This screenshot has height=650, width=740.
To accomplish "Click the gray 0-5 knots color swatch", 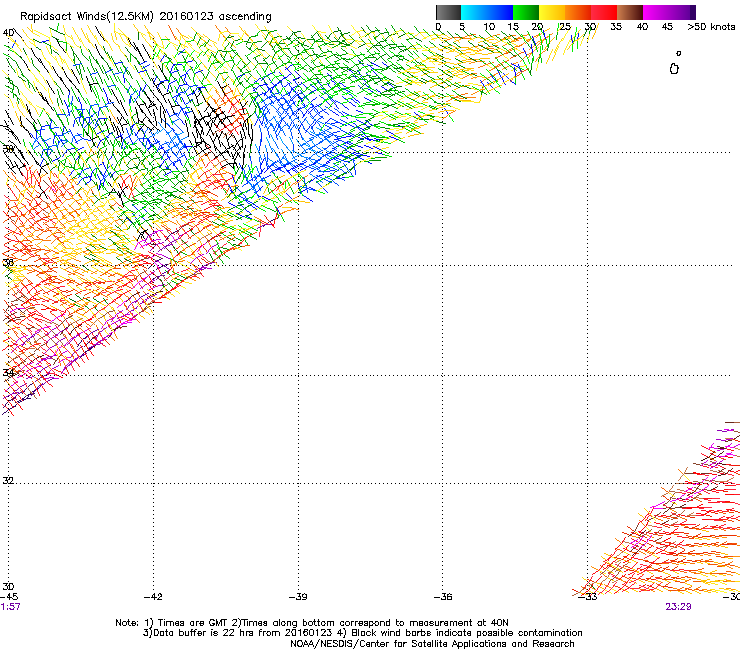I will click(448, 12).
